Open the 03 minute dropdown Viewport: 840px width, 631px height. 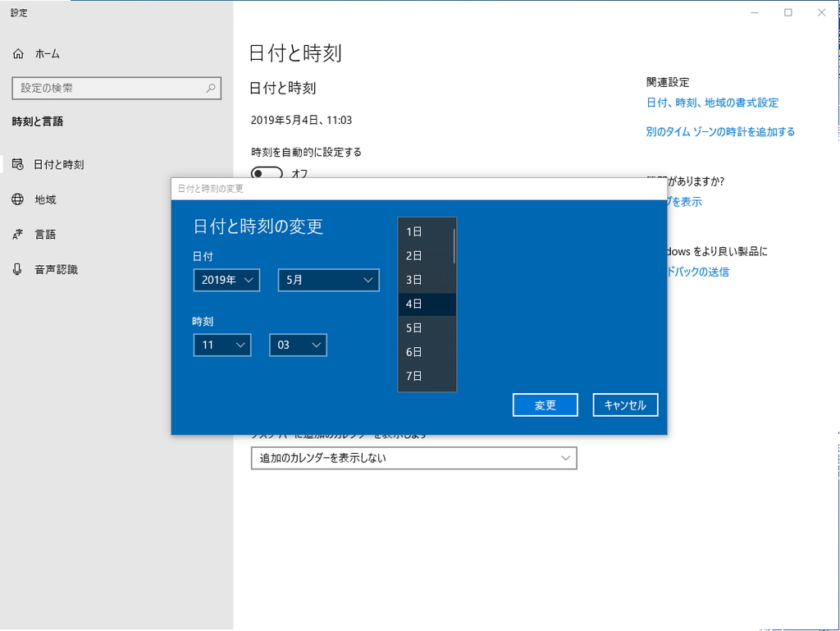(298, 345)
